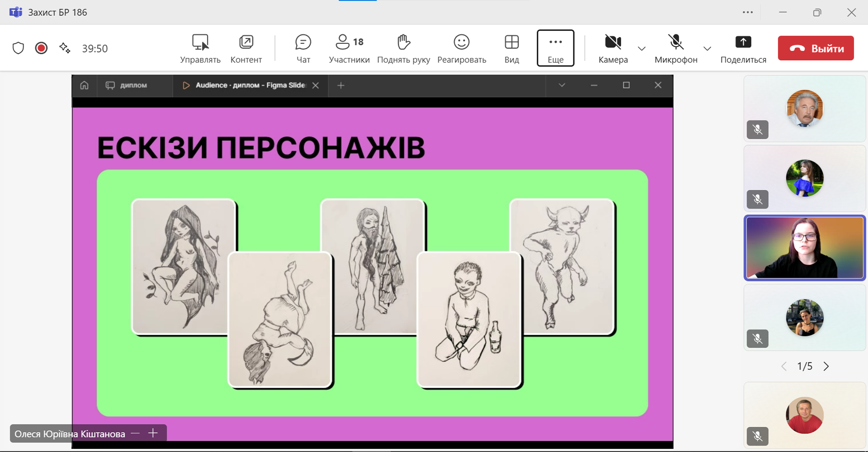Open the Управлять (Manage) screen control

(x=200, y=48)
